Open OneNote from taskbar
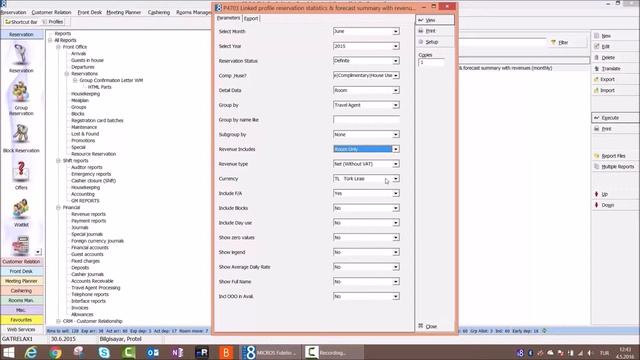 point(177,352)
